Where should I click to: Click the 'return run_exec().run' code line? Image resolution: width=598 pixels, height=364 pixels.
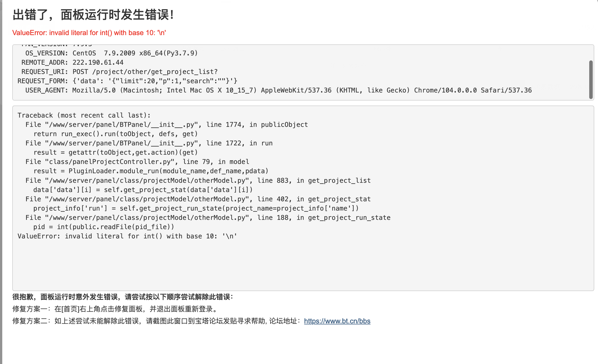pos(116,134)
